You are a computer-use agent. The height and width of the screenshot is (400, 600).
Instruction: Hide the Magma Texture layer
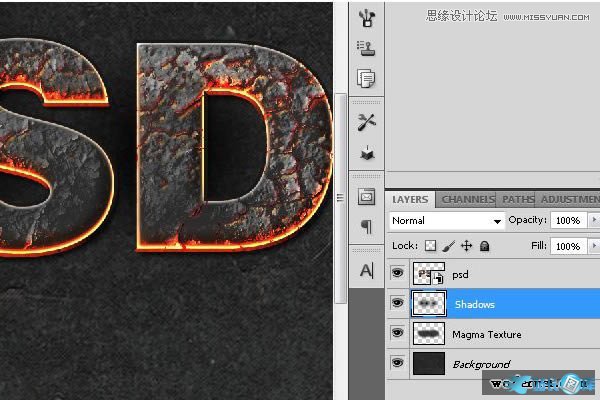[398, 334]
